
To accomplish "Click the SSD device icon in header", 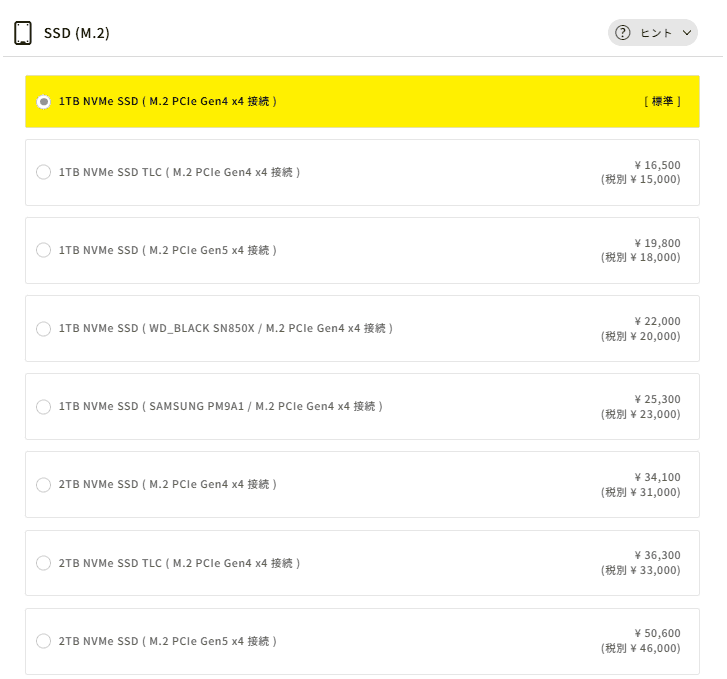I will 23,33.
